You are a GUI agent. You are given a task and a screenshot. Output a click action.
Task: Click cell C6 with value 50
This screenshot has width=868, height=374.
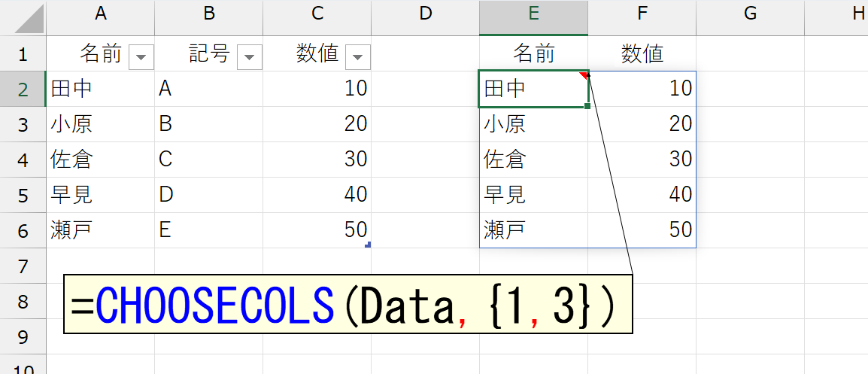(x=317, y=230)
